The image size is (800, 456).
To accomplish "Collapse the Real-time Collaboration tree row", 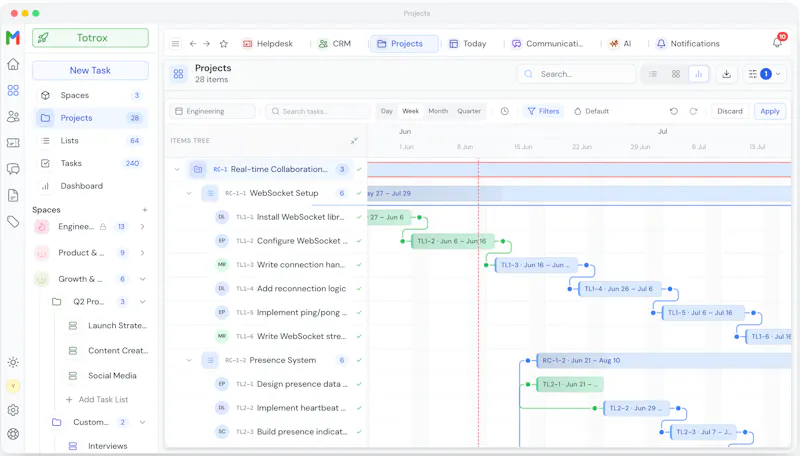I will [177, 169].
